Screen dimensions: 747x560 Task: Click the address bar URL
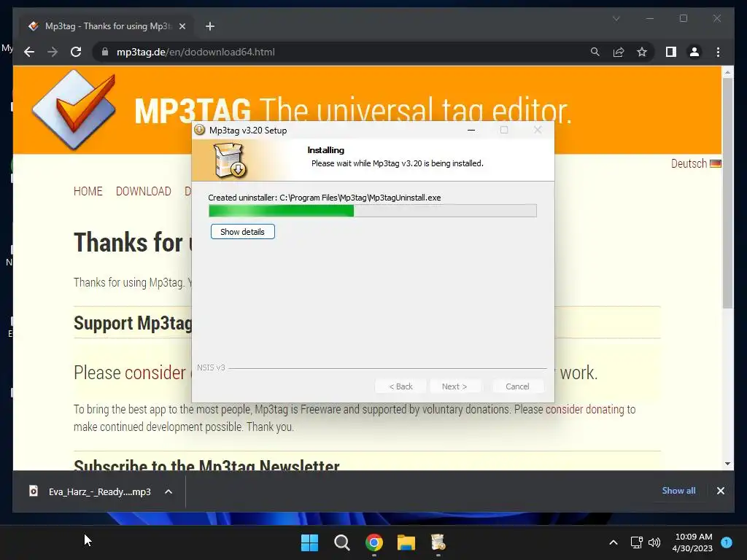point(196,52)
